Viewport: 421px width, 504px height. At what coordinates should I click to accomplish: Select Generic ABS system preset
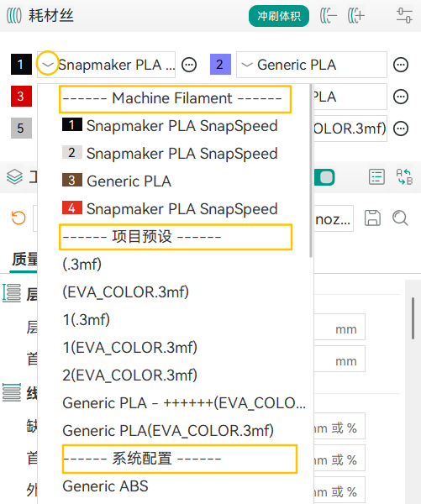click(x=174, y=486)
